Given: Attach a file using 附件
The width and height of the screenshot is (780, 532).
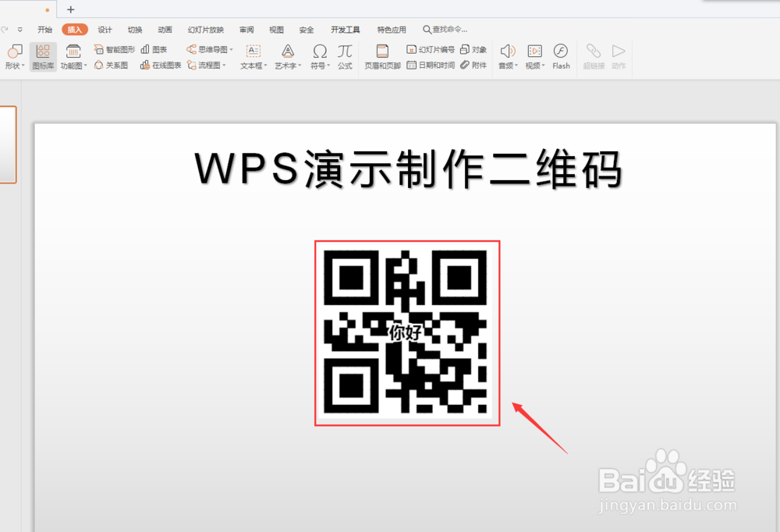Looking at the screenshot, I should (x=474, y=66).
